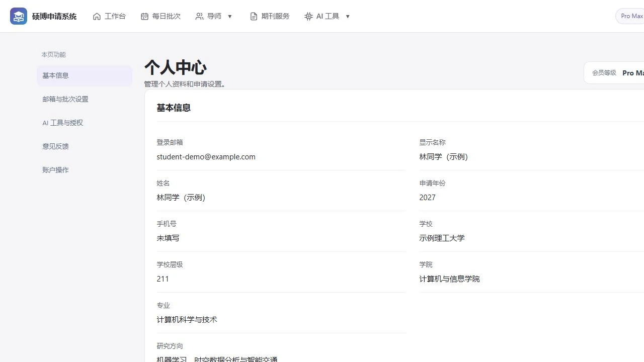Click the 手机号 value 未填写
The width and height of the screenshot is (644, 362).
(168, 238)
